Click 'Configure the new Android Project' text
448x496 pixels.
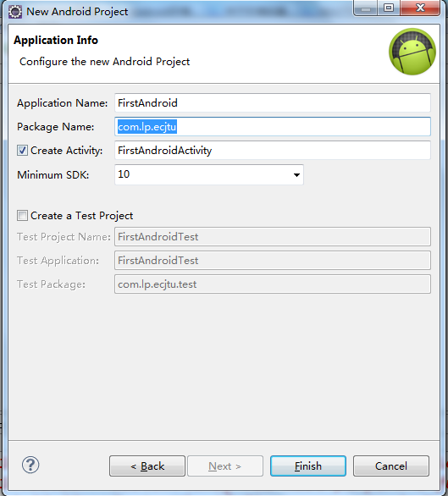tap(104, 62)
